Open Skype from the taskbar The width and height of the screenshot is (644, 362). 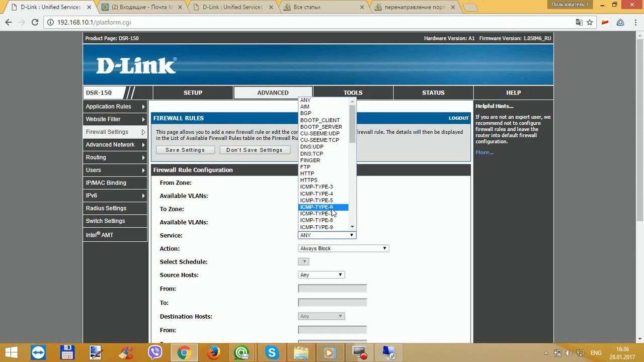(272, 352)
